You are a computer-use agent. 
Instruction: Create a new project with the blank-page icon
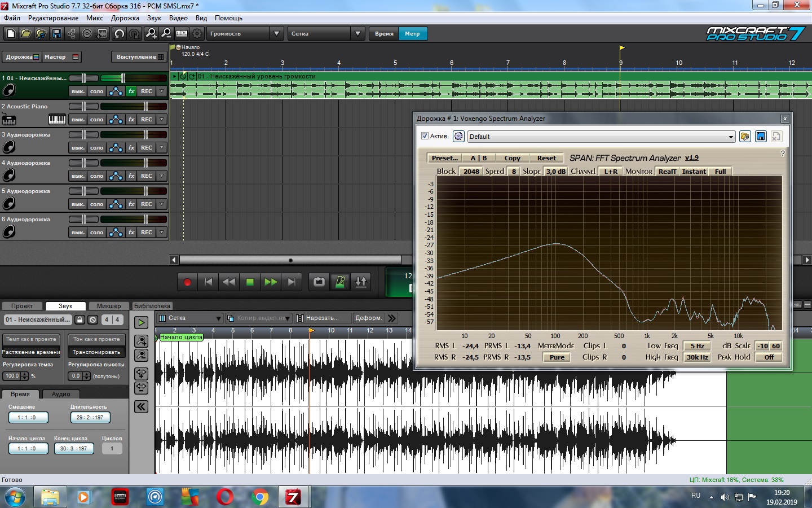(x=11, y=34)
